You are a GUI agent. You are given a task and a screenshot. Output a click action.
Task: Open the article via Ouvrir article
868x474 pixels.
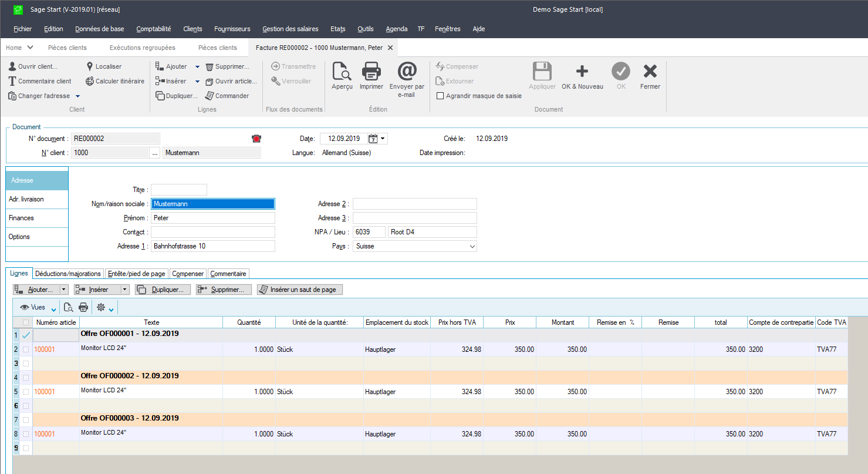(x=231, y=81)
